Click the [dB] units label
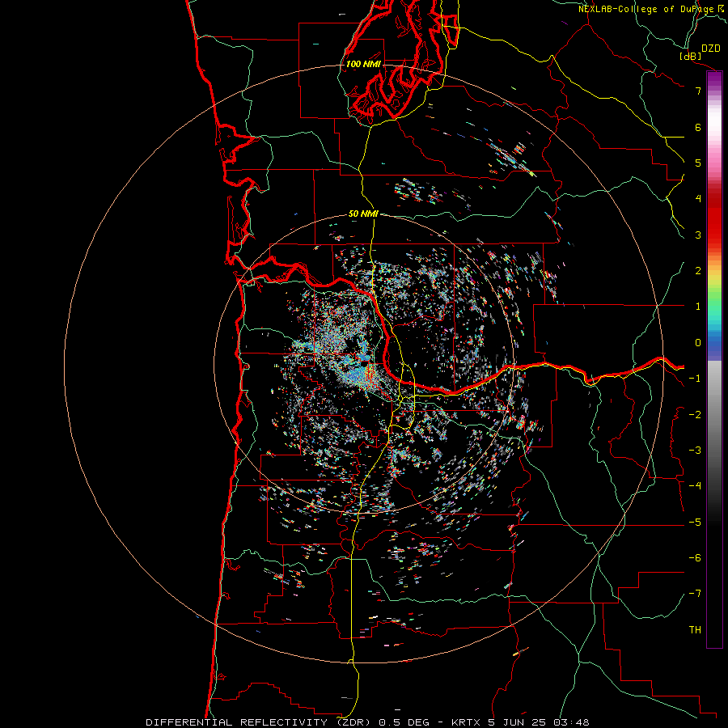The width and height of the screenshot is (728, 728). click(x=691, y=56)
